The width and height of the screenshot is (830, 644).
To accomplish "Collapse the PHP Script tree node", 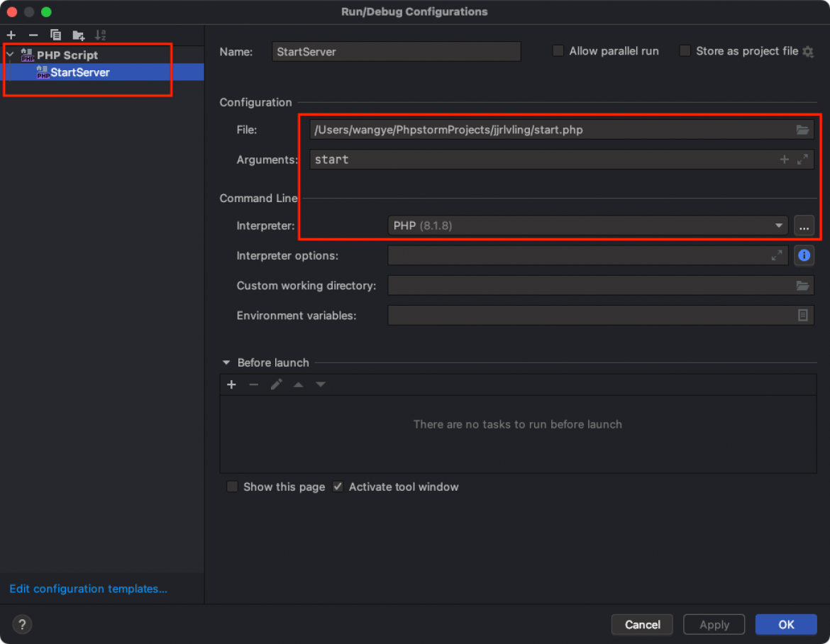I will pos(10,55).
